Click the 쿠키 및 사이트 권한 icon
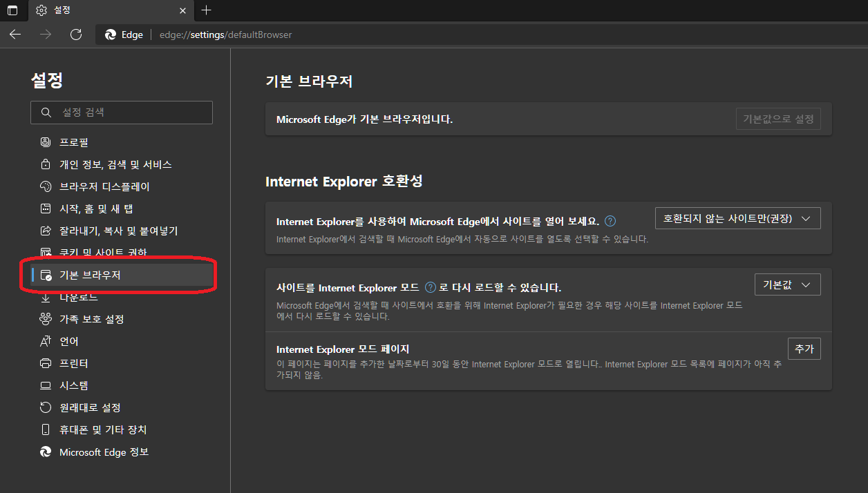Screen dimensions: 868x493 [46, 253]
